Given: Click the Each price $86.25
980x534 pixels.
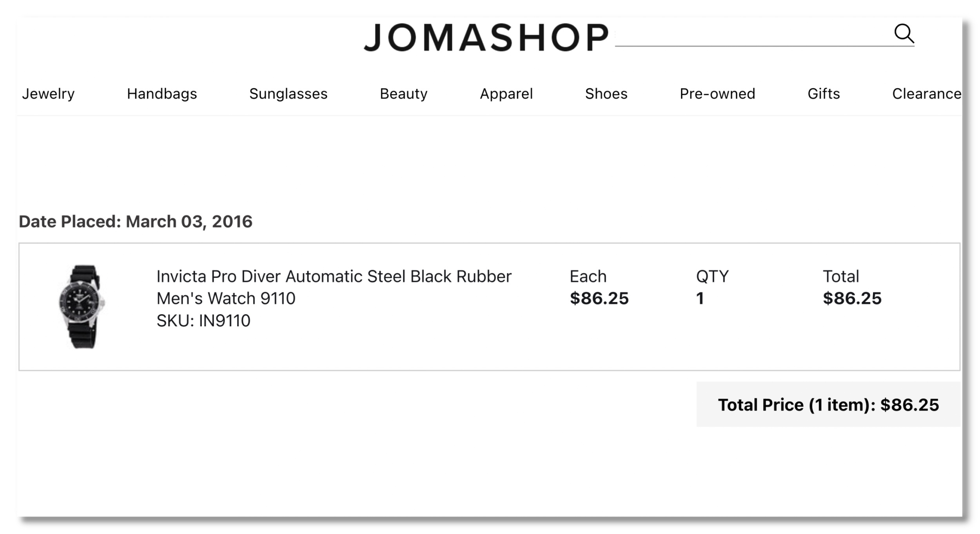Looking at the screenshot, I should (599, 299).
